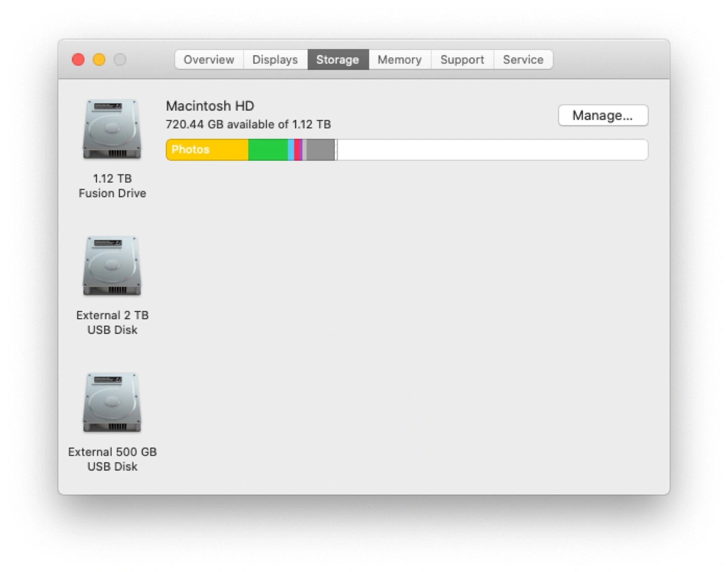Open the Displays tab

(275, 60)
